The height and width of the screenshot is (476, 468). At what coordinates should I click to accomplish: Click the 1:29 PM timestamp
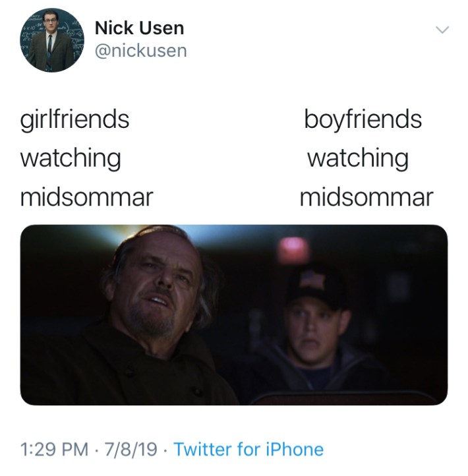(54, 449)
